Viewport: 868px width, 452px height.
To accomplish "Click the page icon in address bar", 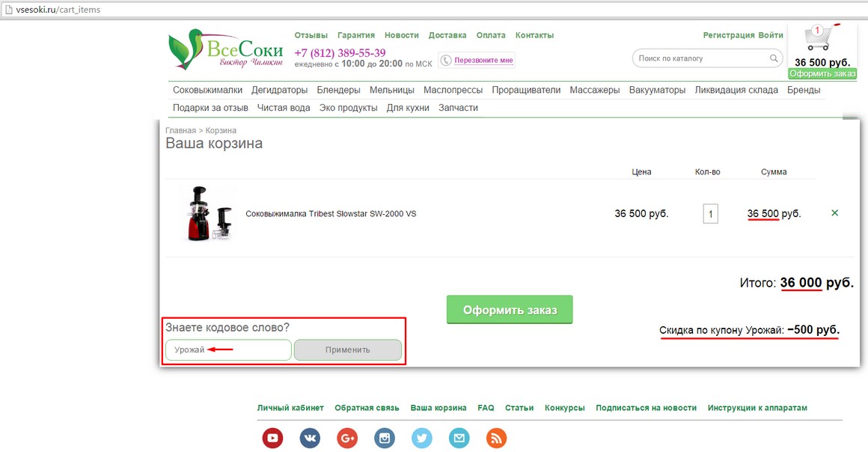I will point(7,10).
